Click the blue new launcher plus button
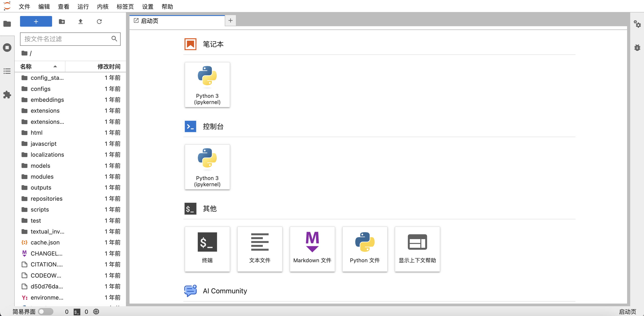The height and width of the screenshot is (316, 644). (x=36, y=22)
